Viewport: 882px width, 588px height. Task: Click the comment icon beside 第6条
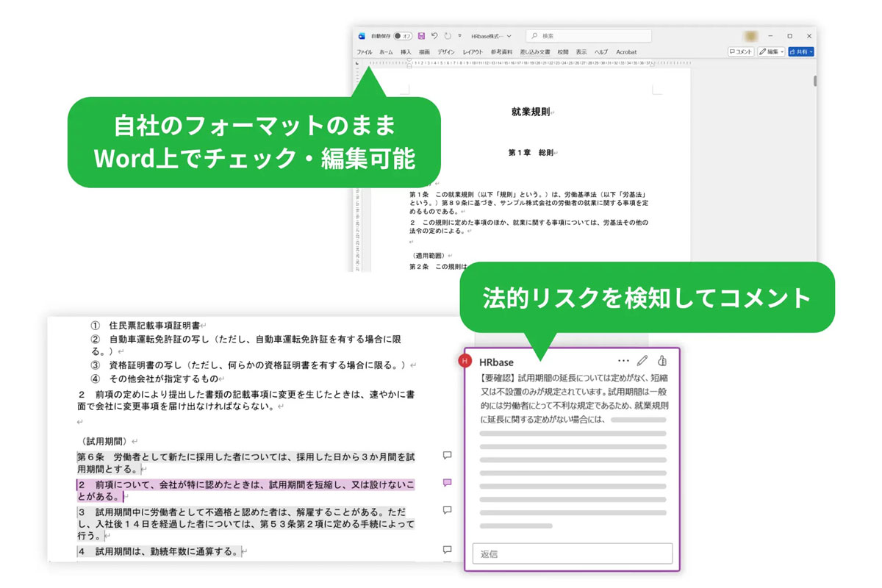[x=447, y=456]
